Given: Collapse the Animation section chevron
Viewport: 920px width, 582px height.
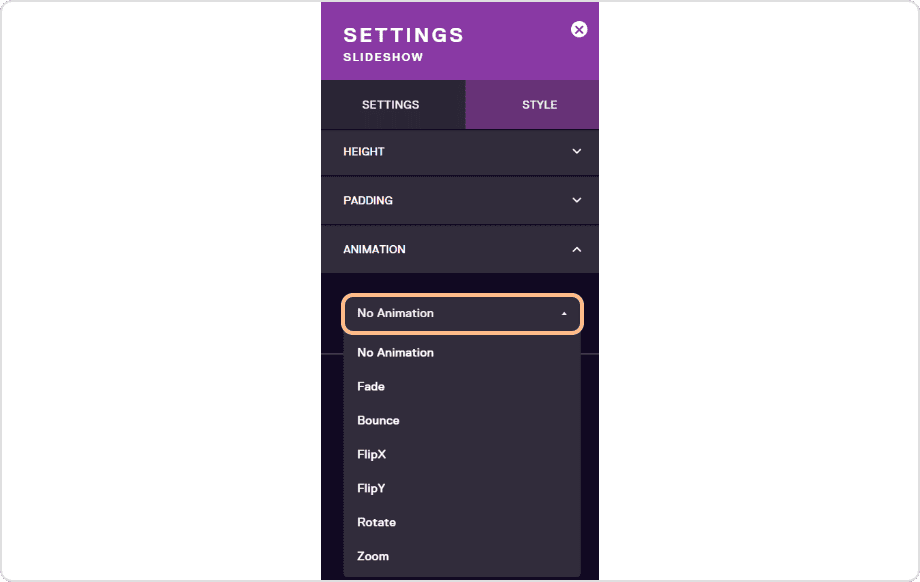Looking at the screenshot, I should [577, 249].
